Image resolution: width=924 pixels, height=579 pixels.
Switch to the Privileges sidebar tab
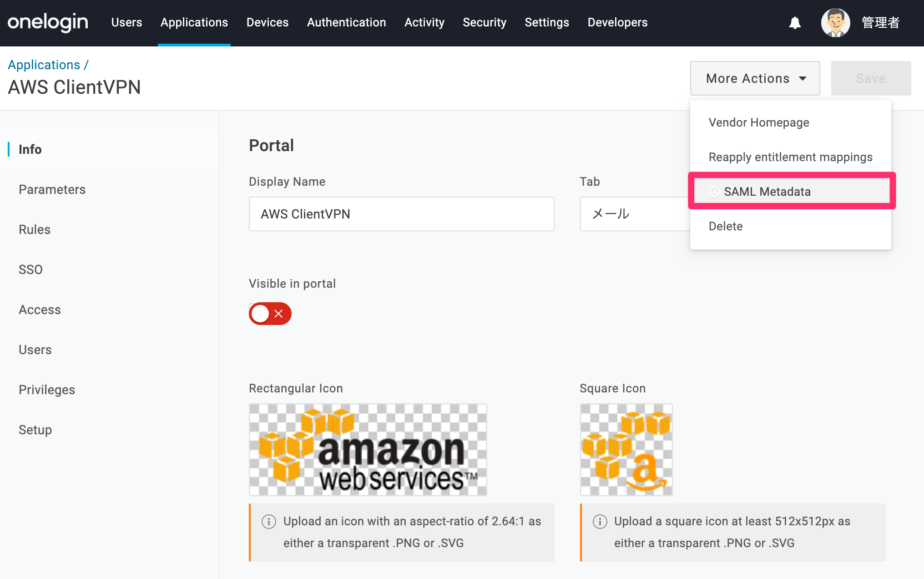pyautogui.click(x=109, y=390)
